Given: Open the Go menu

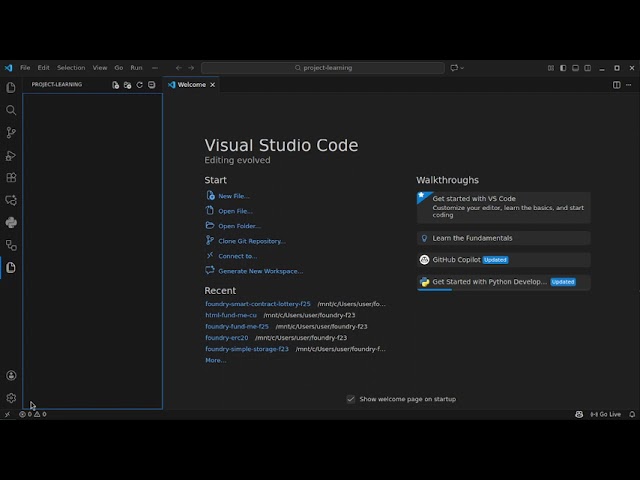Looking at the screenshot, I should [119, 68].
